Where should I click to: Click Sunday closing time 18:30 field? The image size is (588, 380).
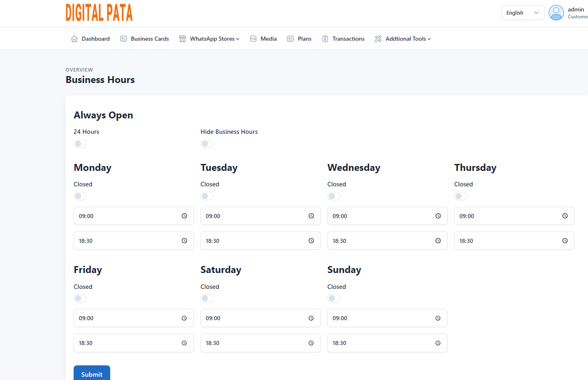click(x=388, y=343)
